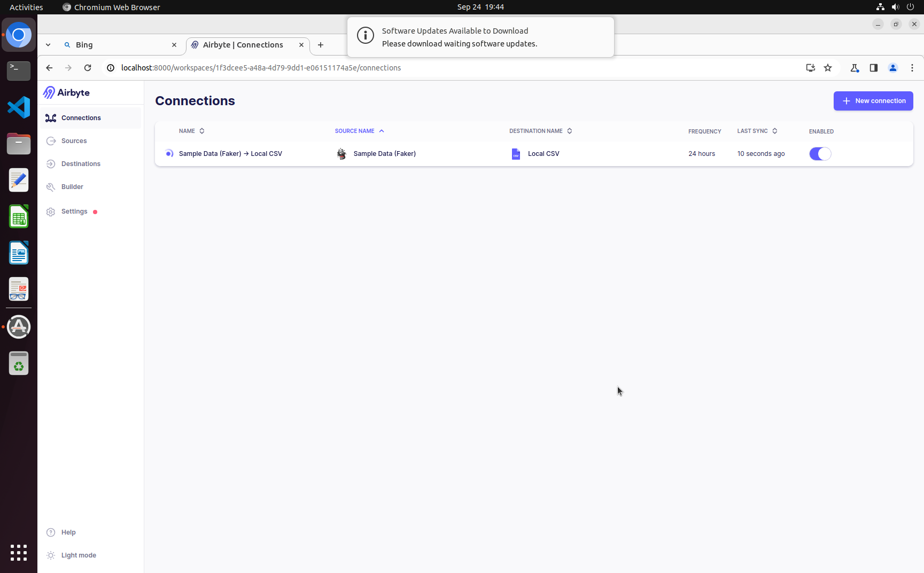924x573 pixels.
Task: Switch to the Bing browser tab
Action: [120, 45]
